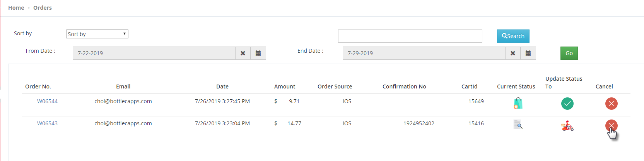This screenshot has width=644, height=161.
Task: Open the Orders breadcrumb
Action: (43, 8)
